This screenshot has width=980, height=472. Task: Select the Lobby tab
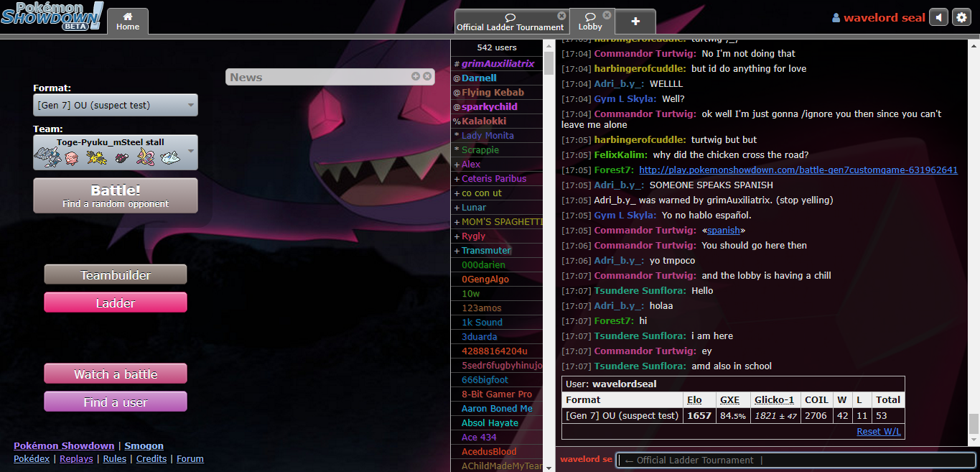591,22
